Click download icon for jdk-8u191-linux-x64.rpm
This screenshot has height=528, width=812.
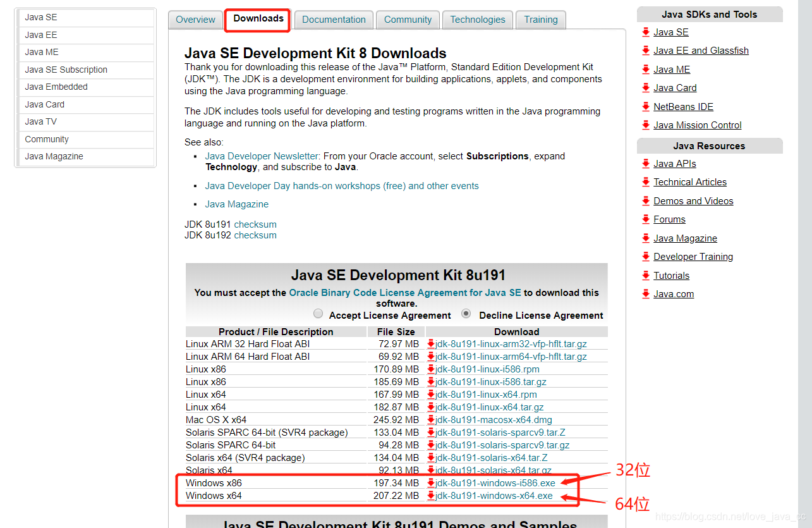click(x=431, y=395)
